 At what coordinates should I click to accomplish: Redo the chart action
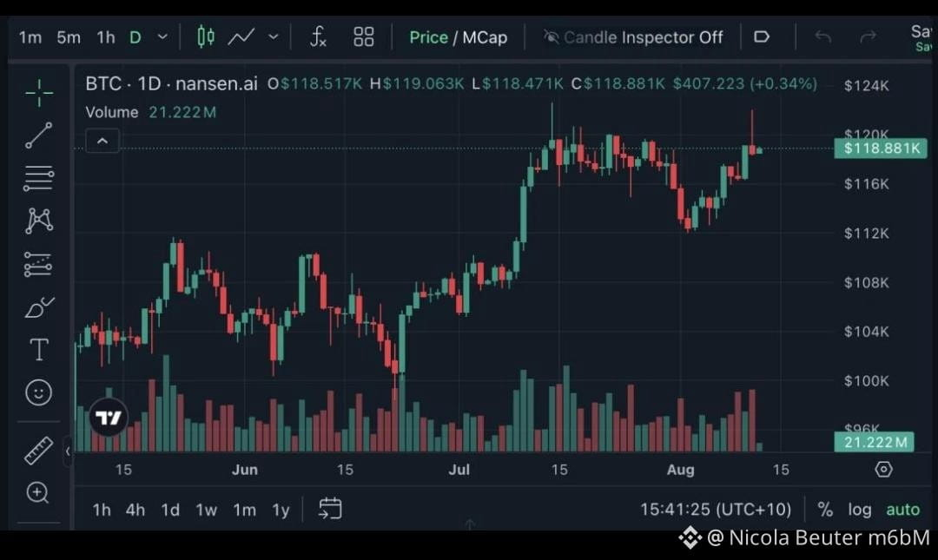(868, 37)
